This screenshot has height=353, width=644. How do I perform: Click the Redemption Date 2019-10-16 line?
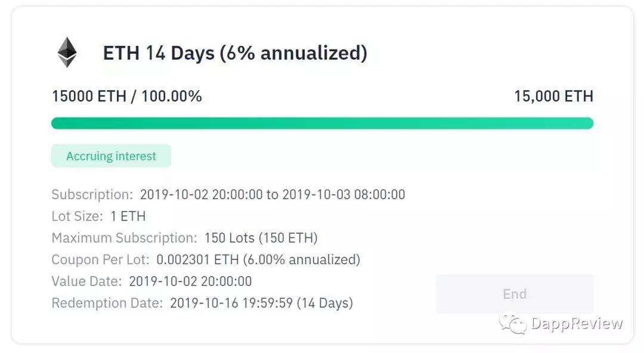(x=202, y=304)
